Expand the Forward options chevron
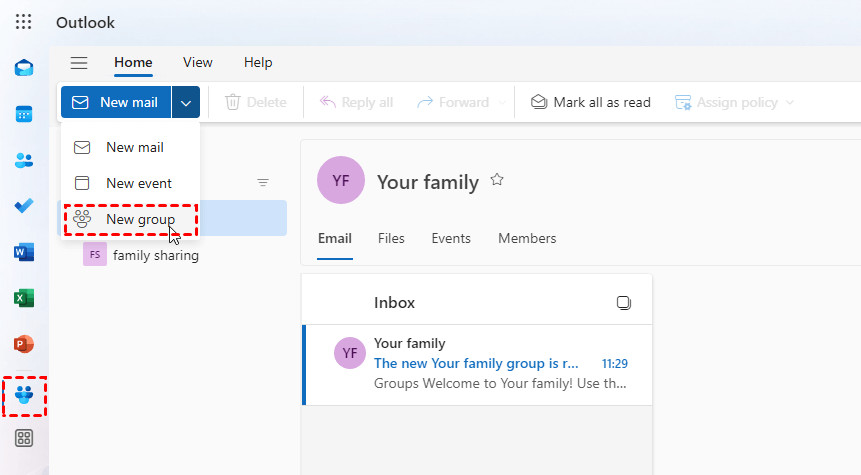The height and width of the screenshot is (475, 861). pos(501,102)
